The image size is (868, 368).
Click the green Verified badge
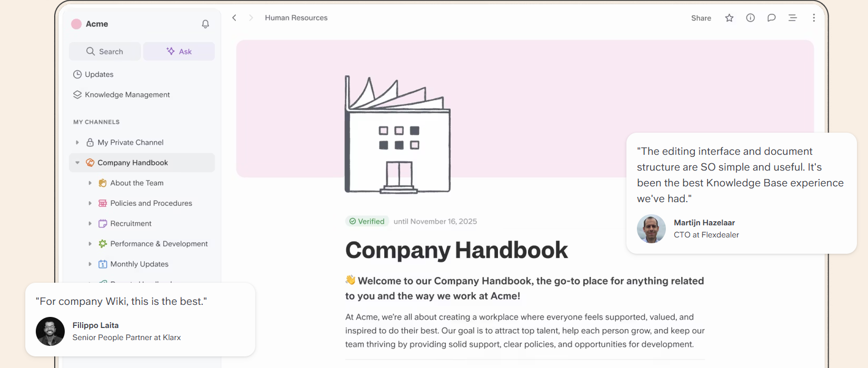tap(367, 222)
